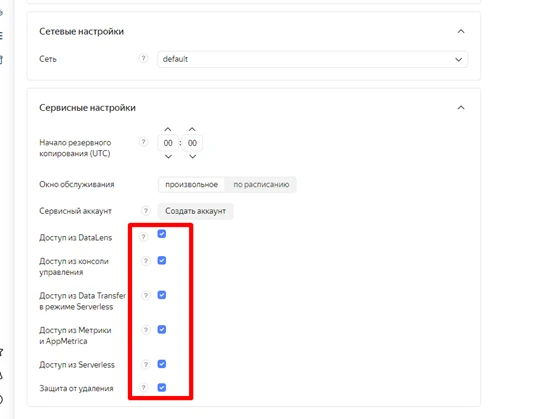Show help tooltip for Защита от удаления
The width and height of the screenshot is (555, 419).
pos(143,388)
